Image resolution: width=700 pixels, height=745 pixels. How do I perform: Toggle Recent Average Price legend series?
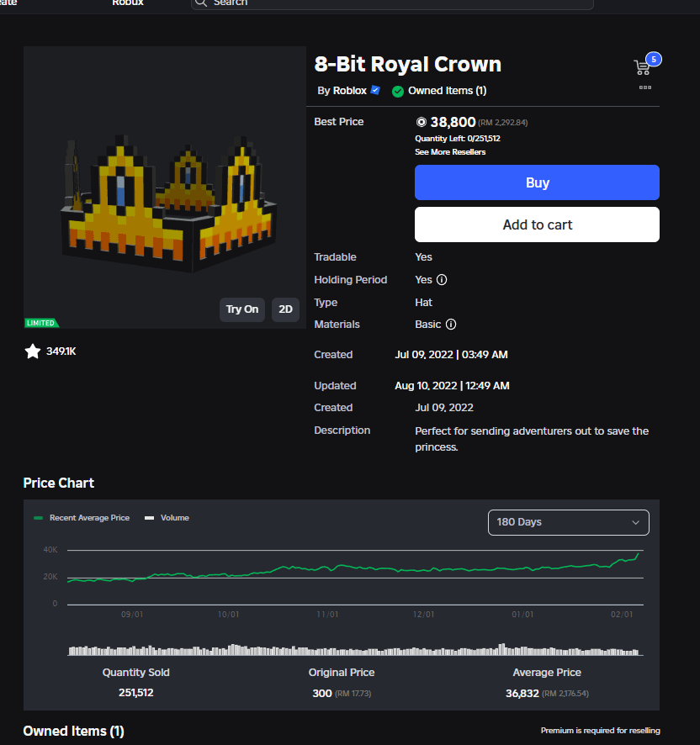pyautogui.click(x=82, y=518)
